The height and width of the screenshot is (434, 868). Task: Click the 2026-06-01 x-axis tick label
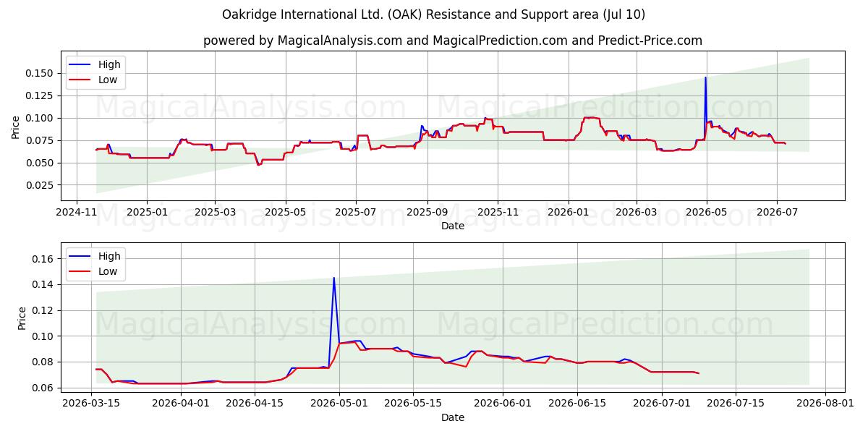[502, 405]
